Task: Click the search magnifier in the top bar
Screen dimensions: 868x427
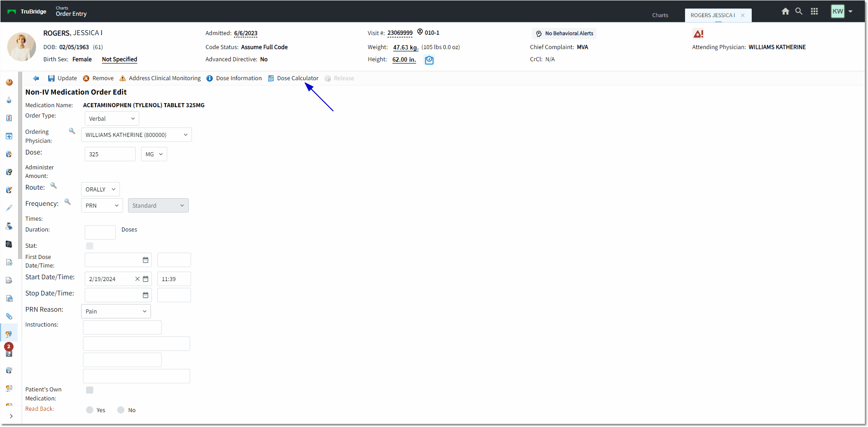Action: (x=799, y=11)
